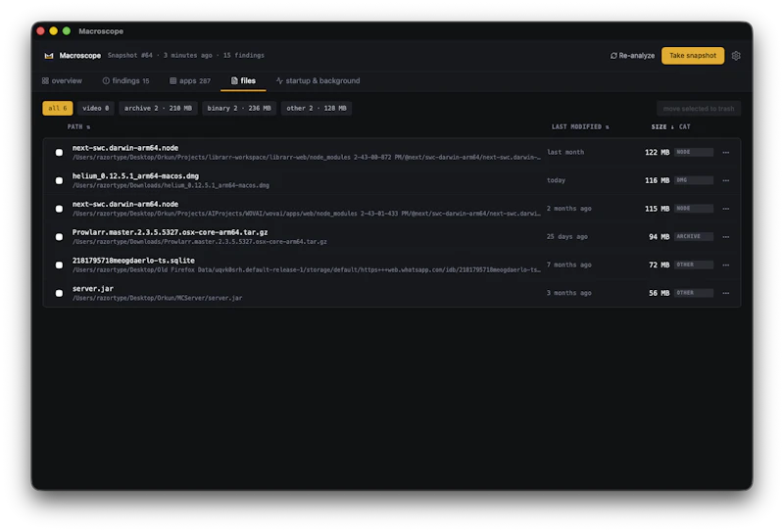Click the '7 months ago' modified date
Viewport: 784px width, 532px height.
point(569,265)
